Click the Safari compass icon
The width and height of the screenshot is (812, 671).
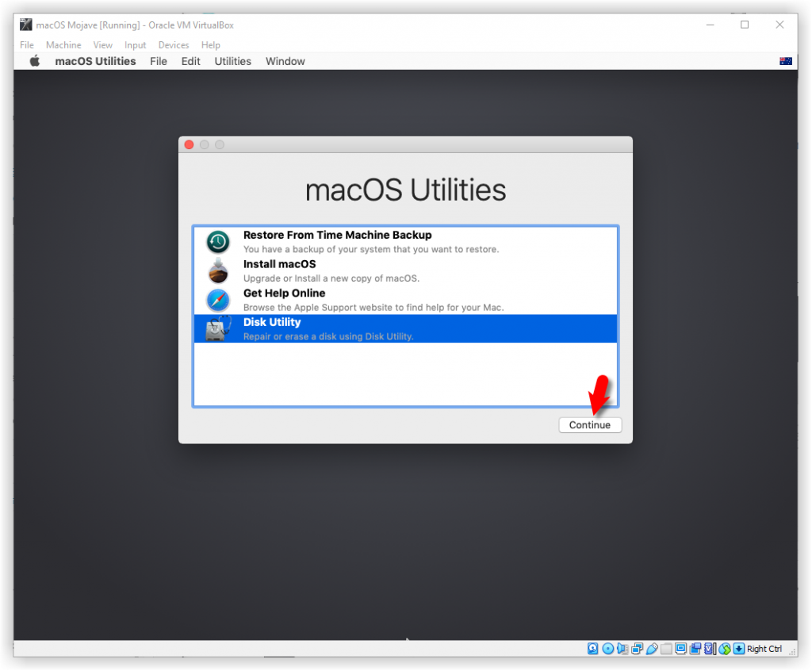coord(218,300)
